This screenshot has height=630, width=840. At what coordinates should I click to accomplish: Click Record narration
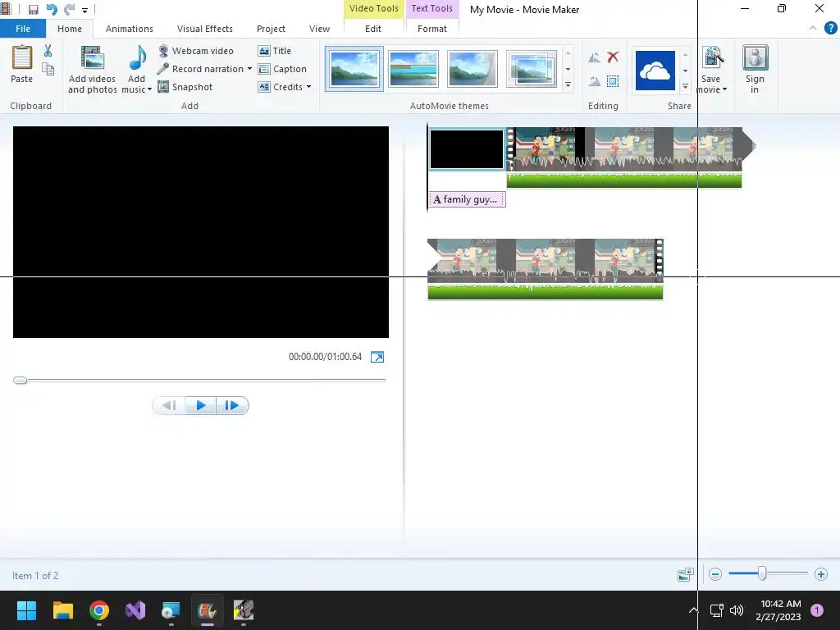(x=201, y=69)
